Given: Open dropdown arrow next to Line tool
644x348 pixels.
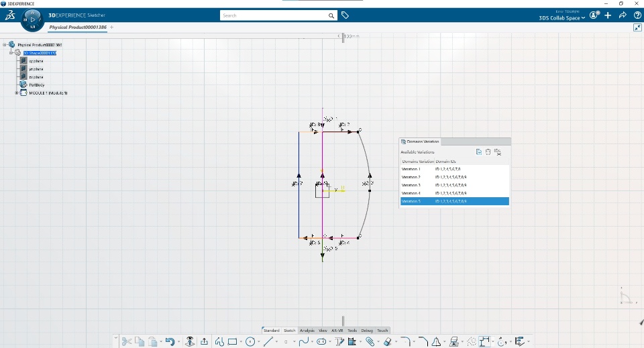Looking at the screenshot, I should click(277, 341).
